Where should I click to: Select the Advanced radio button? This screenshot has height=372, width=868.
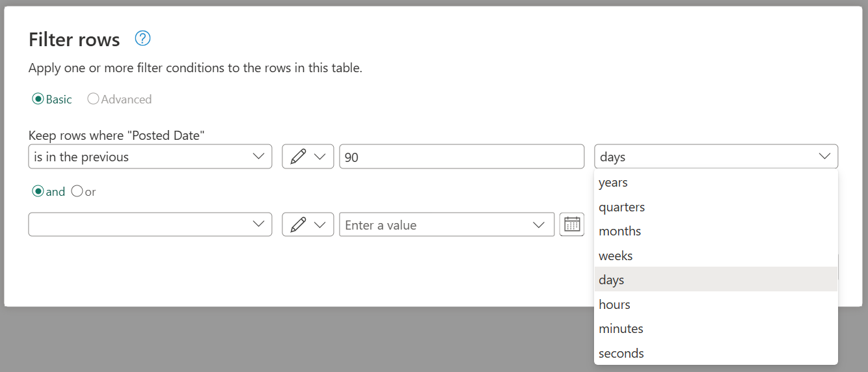click(x=93, y=100)
